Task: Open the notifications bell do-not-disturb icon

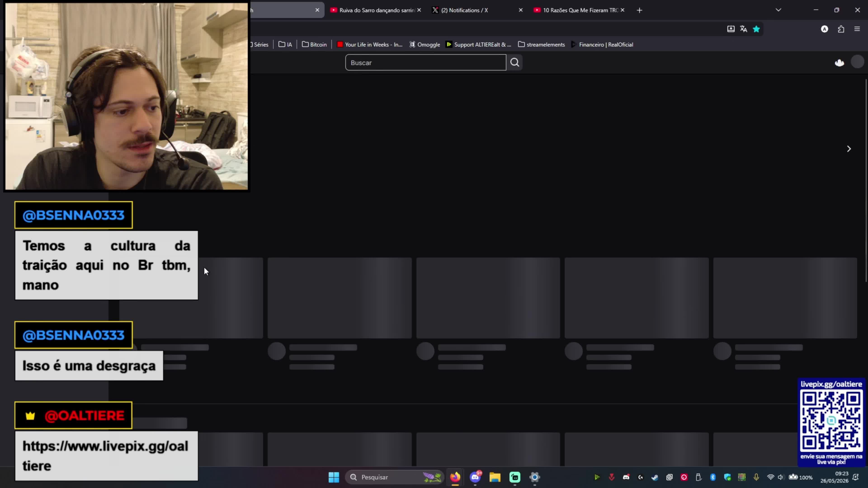Action: (856, 477)
